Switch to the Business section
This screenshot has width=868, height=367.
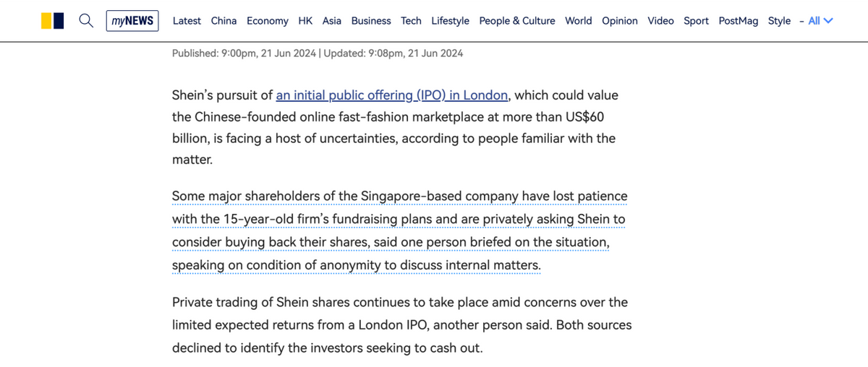coord(371,21)
